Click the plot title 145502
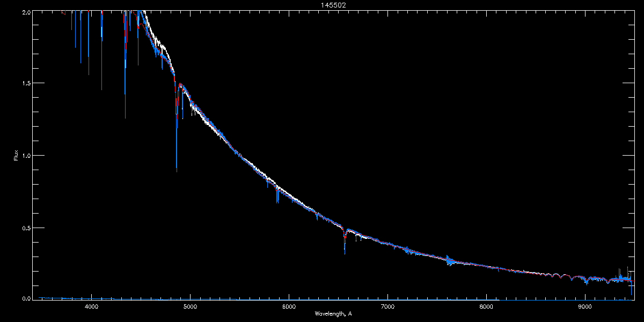Image resolution: width=644 pixels, height=322 pixels. 333,5
